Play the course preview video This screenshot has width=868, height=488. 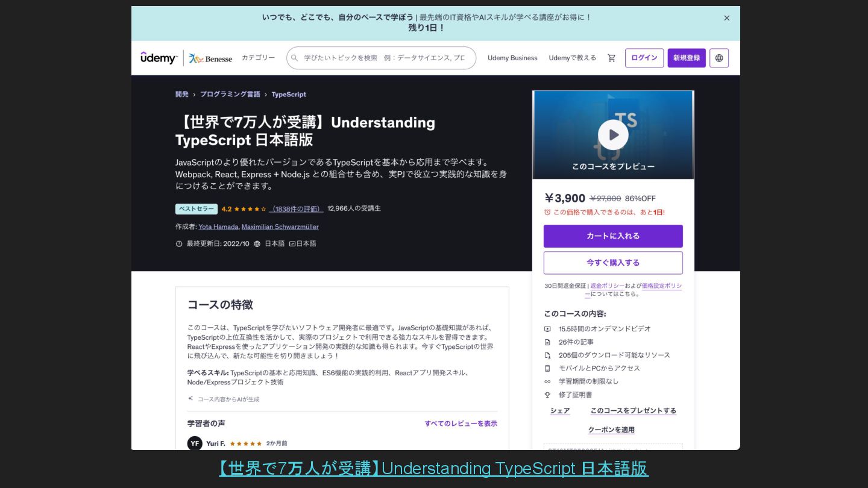[613, 134]
